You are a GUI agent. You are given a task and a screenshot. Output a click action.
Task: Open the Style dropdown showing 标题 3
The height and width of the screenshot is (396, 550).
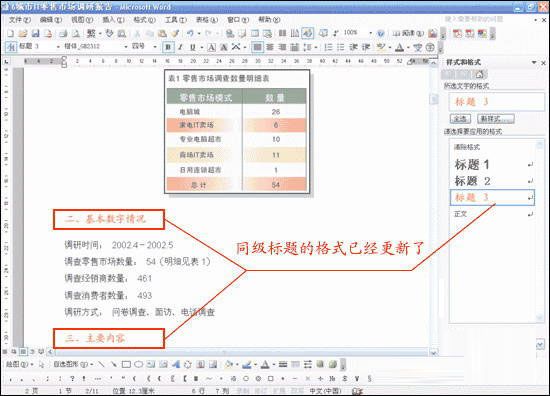coord(58,47)
